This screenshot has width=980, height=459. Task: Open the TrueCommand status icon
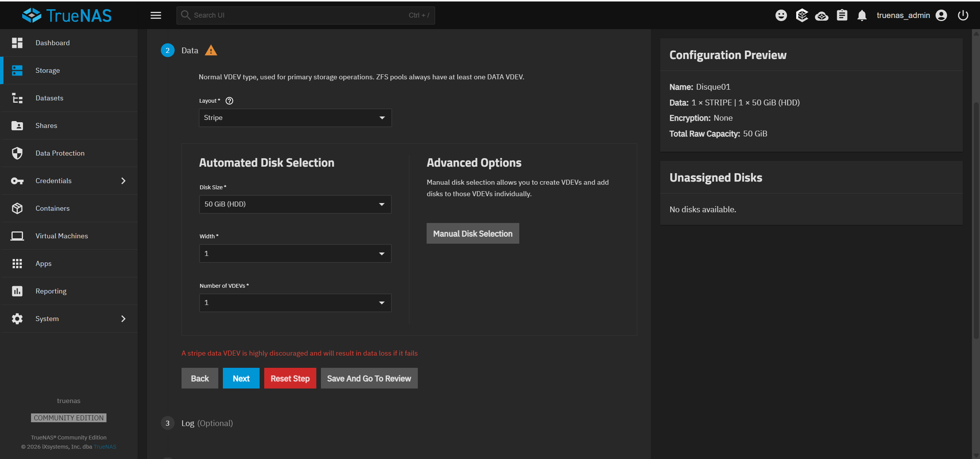click(802, 15)
